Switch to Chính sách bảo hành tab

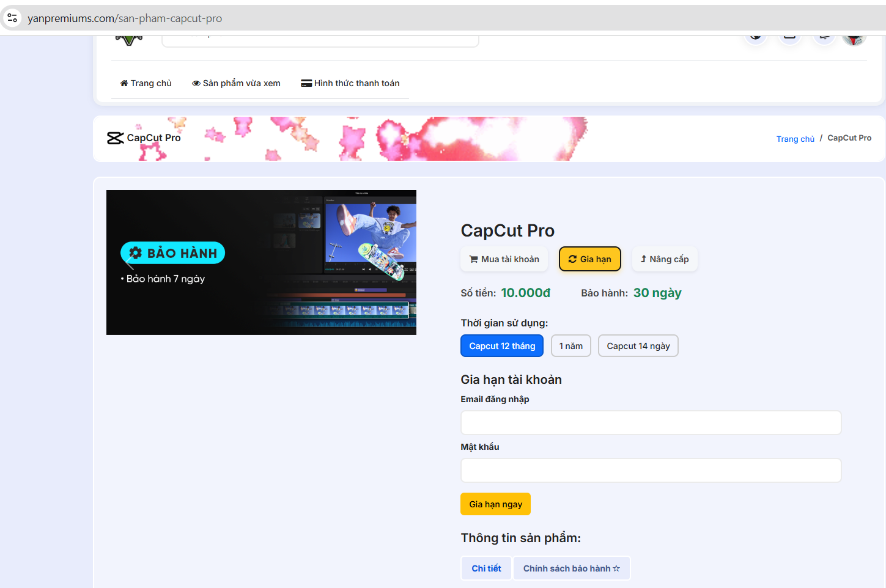point(571,568)
